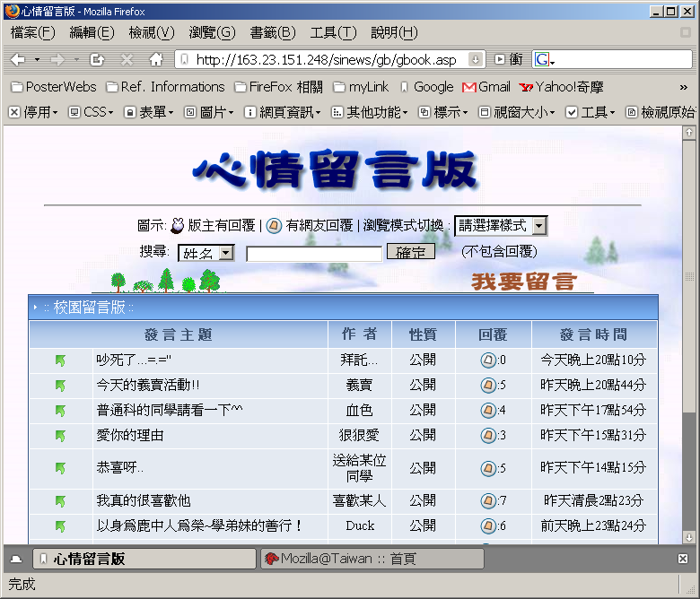
Task: Click the Reload page icon
Action: (x=98, y=60)
